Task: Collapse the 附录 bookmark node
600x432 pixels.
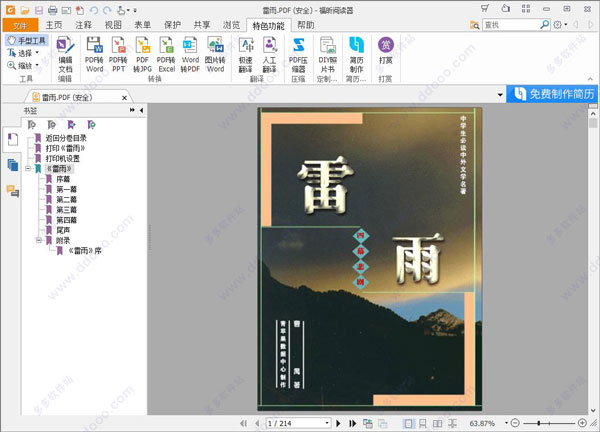Action: point(39,240)
